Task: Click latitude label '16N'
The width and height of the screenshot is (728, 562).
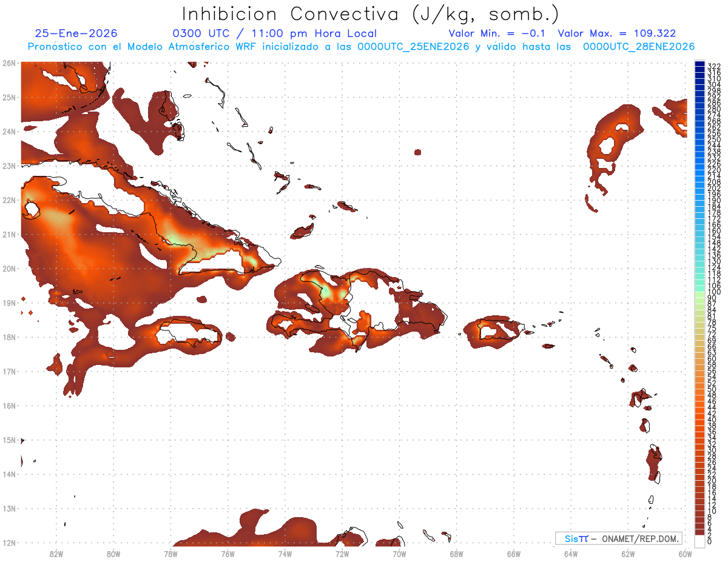Action: [x=9, y=406]
